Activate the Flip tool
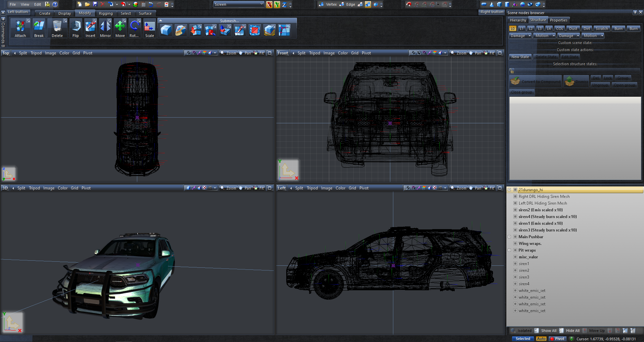Screen dimensions: 644x342 (x=76, y=28)
